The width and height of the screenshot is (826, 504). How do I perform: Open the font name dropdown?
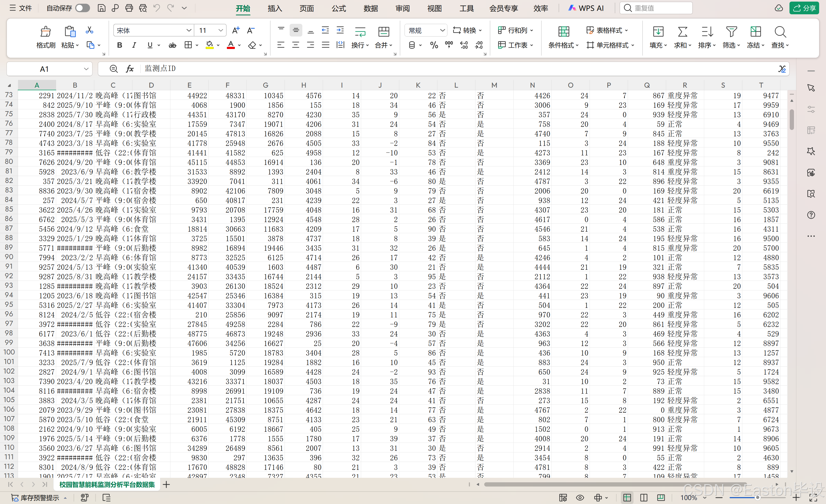click(x=189, y=30)
